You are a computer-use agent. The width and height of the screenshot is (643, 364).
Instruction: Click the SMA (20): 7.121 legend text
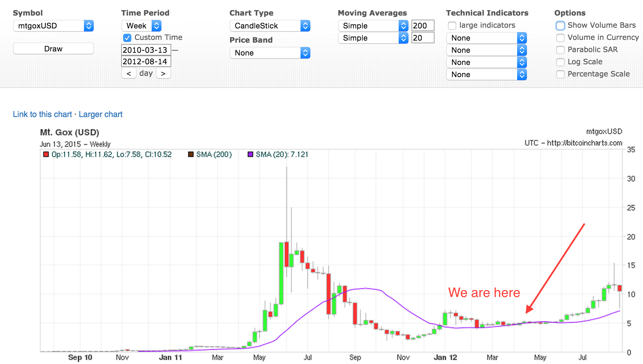pyautogui.click(x=282, y=155)
